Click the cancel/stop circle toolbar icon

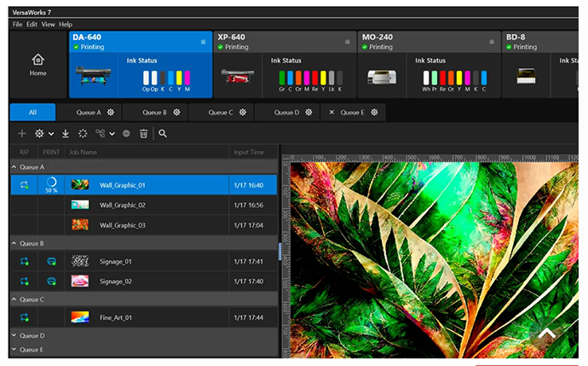tap(126, 133)
